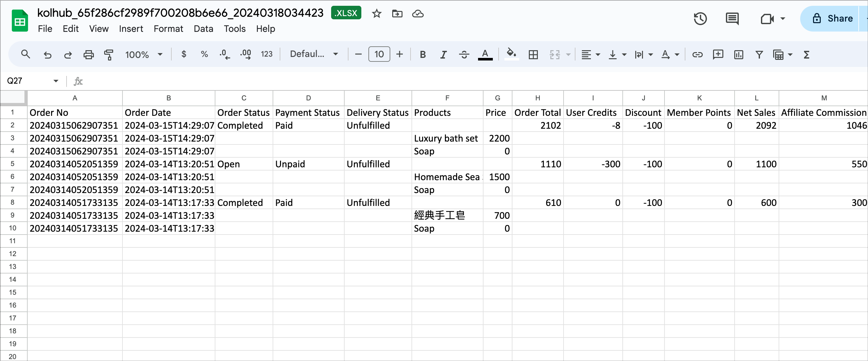This screenshot has width=868, height=361.
Task: Open the Insert menu
Action: [x=131, y=29]
